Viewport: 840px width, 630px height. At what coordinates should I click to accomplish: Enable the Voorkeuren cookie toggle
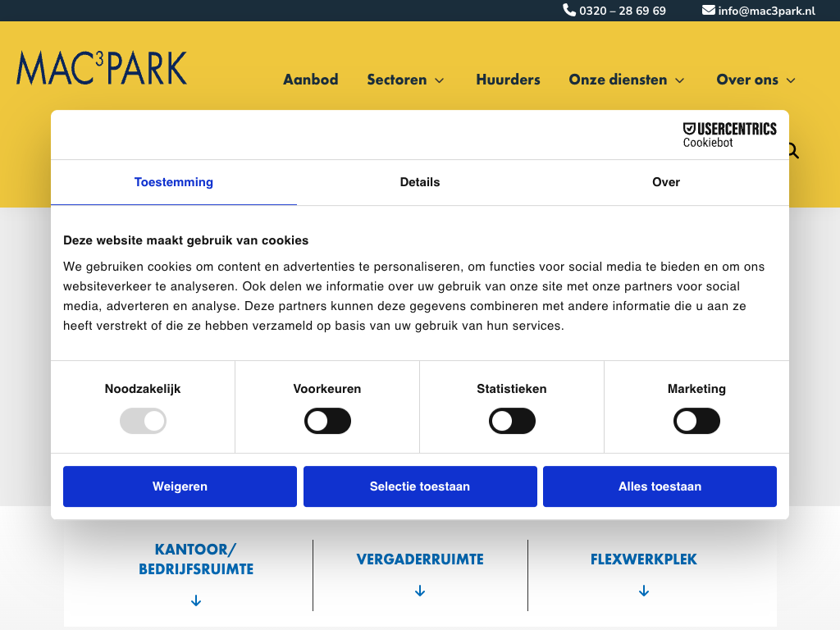327,422
